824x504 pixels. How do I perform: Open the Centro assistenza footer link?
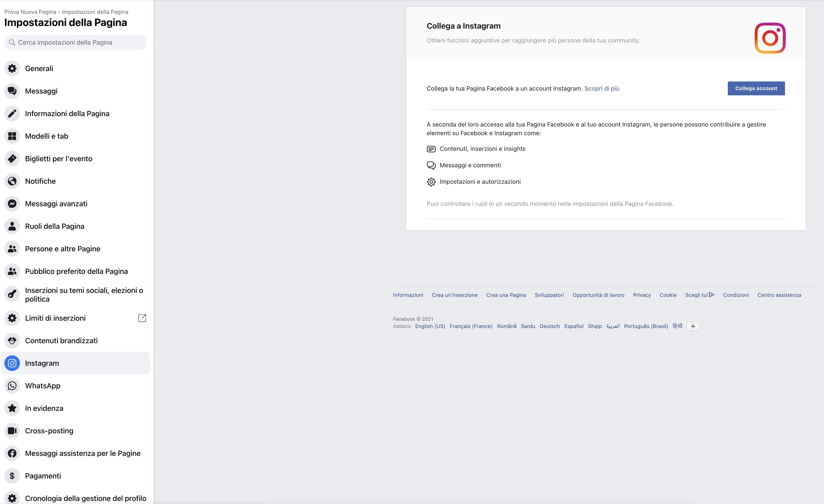pos(779,295)
